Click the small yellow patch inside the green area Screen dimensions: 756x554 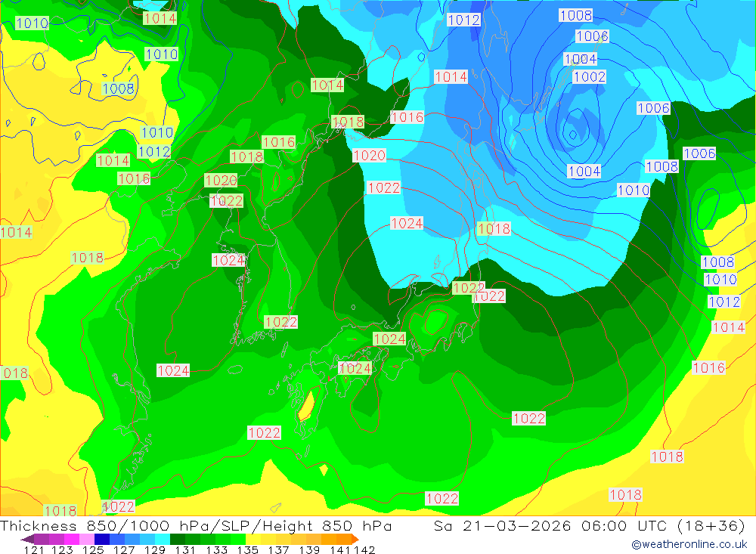coord(307,405)
